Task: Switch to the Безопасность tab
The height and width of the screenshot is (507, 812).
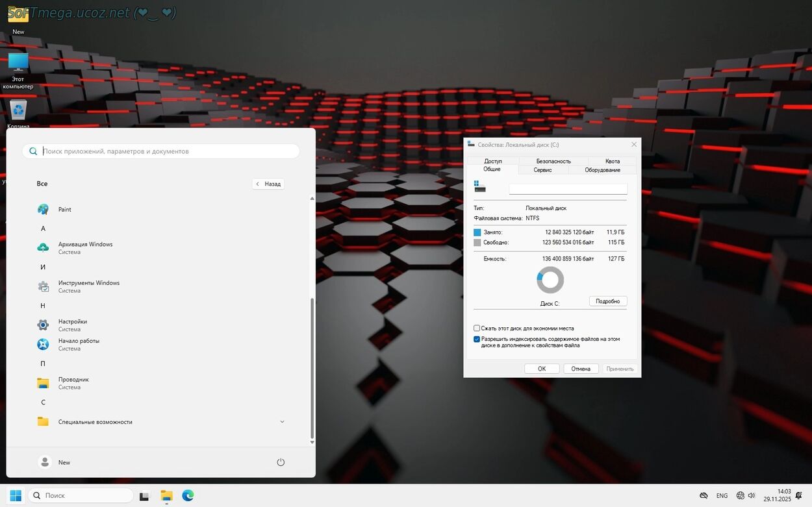Action: pyautogui.click(x=553, y=161)
